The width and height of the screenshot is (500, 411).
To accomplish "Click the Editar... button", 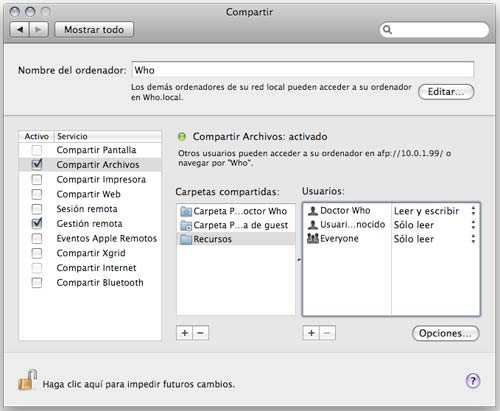I will pyautogui.click(x=446, y=92).
